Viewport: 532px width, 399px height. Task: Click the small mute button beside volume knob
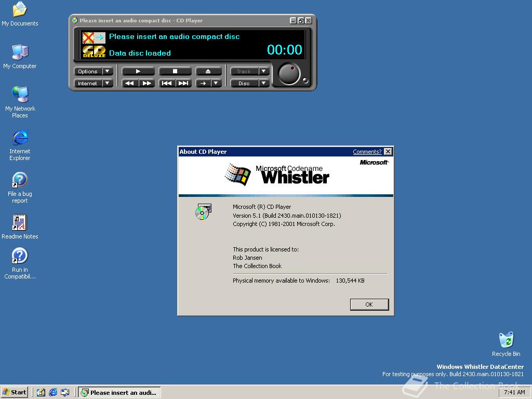pyautogui.click(x=305, y=81)
